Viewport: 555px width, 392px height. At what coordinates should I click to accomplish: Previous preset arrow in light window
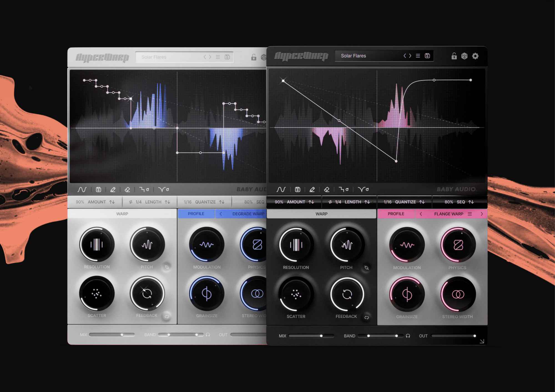coord(205,57)
